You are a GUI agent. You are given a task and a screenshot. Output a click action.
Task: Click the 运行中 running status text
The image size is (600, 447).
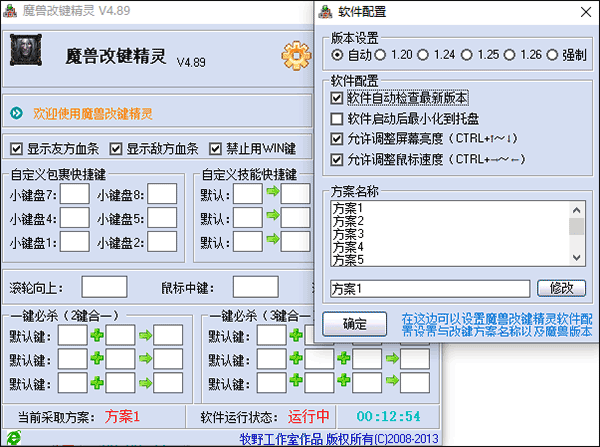[308, 416]
